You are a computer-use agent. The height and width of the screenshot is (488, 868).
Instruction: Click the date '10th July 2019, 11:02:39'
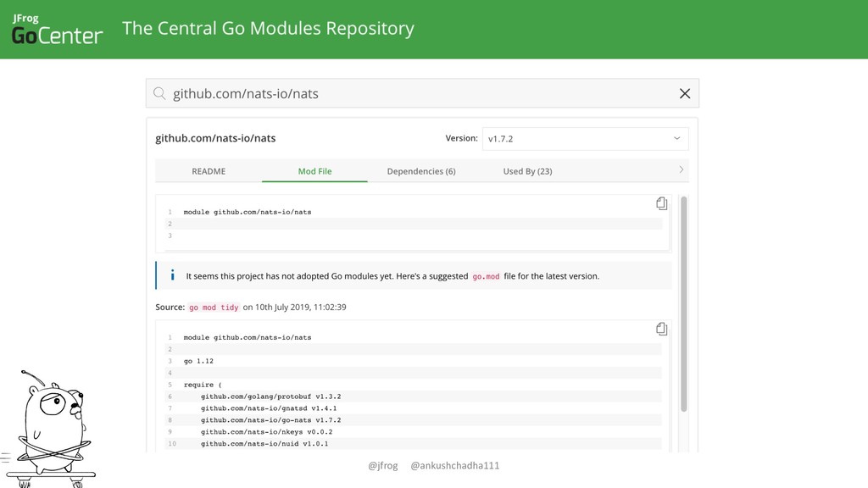click(x=301, y=307)
